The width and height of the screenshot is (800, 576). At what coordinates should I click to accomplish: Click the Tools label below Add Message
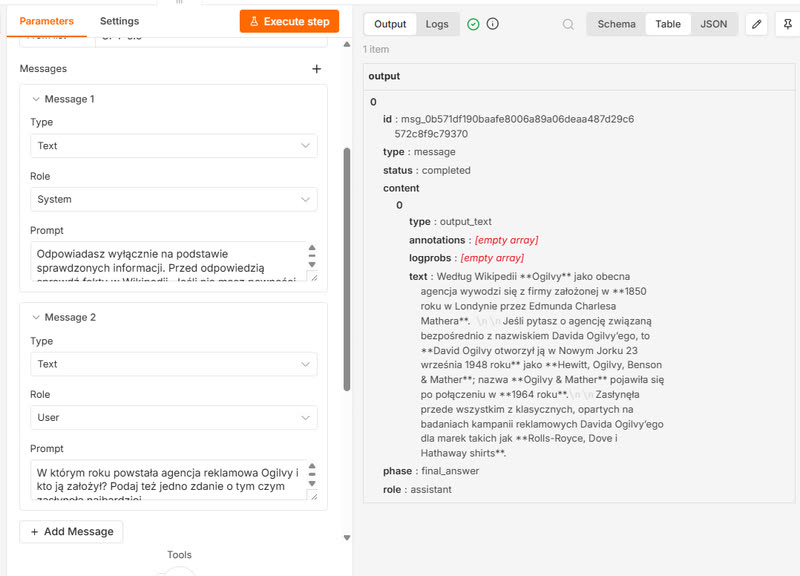click(x=179, y=555)
